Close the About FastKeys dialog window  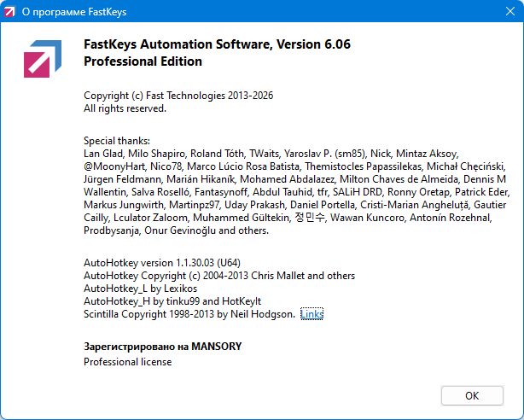(x=504, y=13)
